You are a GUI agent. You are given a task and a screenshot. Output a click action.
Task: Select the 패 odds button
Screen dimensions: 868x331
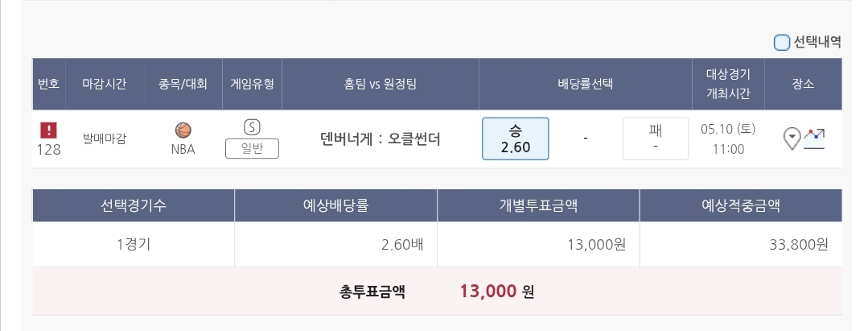point(655,139)
